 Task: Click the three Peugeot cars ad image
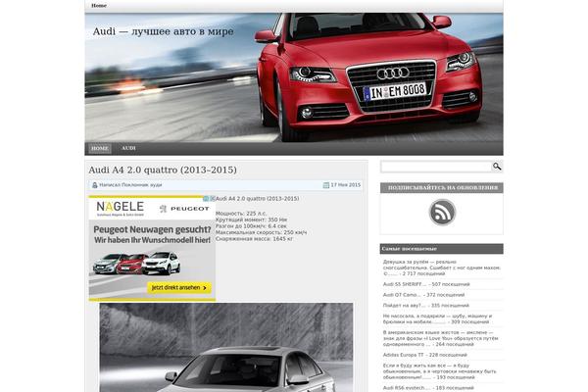click(137, 264)
